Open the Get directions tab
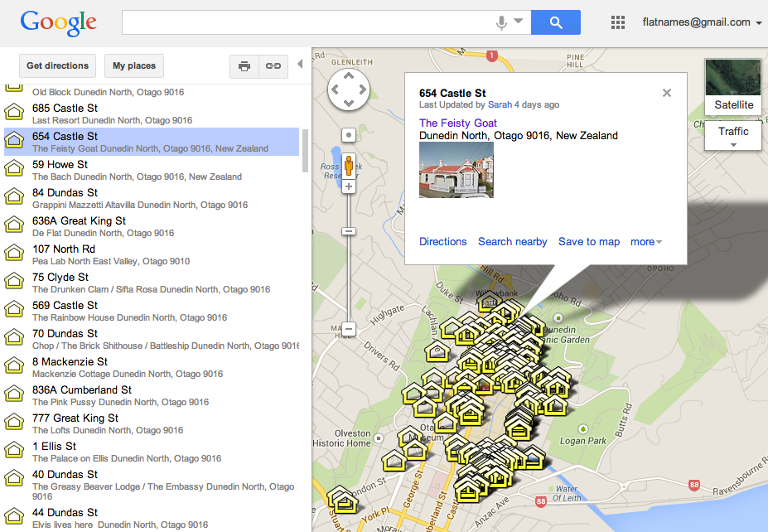Screen dimensions: 768x532 pos(57,66)
